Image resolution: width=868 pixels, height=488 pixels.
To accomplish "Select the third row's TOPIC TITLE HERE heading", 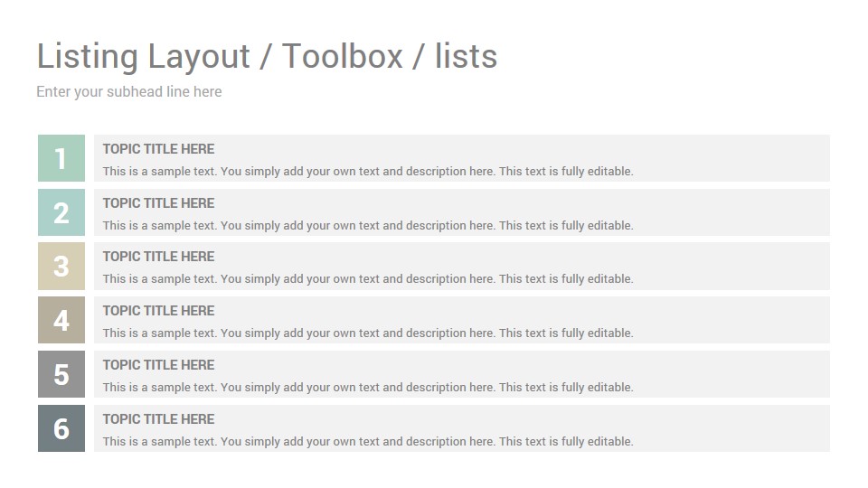I will [x=158, y=256].
